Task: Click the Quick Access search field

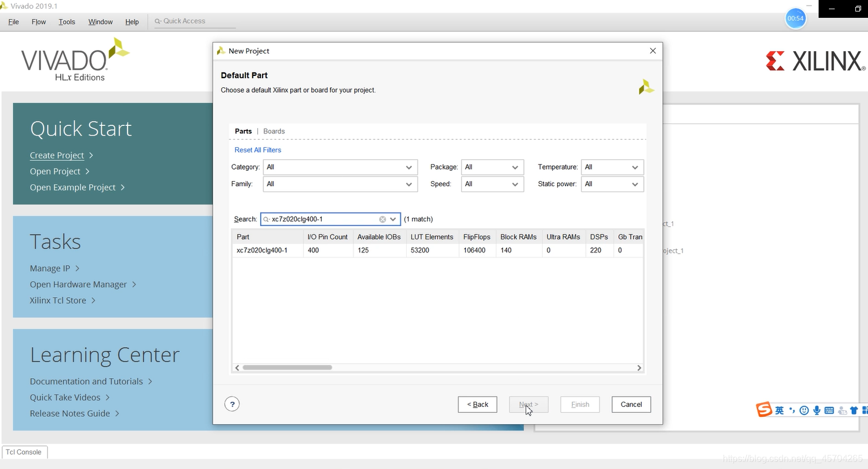Action: coord(195,21)
